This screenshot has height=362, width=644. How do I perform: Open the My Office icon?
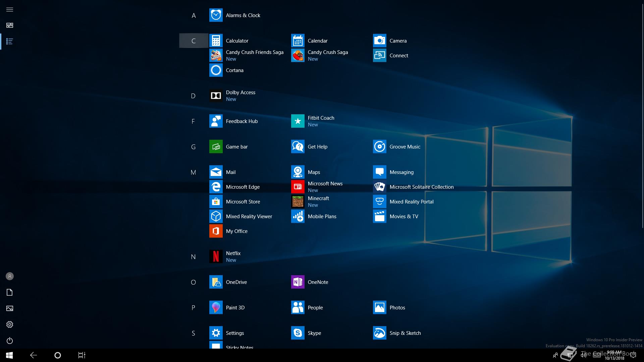pos(216,231)
